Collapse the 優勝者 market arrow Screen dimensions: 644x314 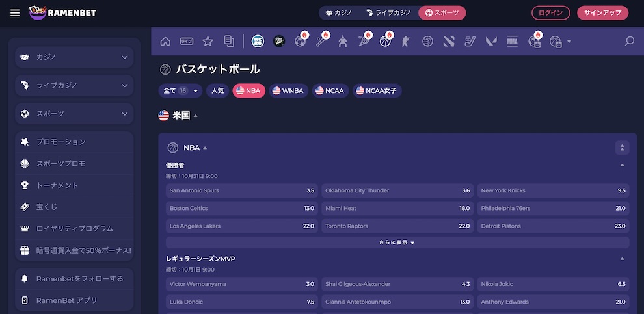point(623,165)
